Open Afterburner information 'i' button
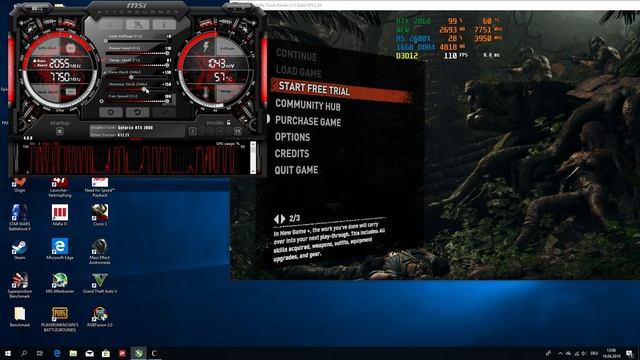 click(x=164, y=24)
